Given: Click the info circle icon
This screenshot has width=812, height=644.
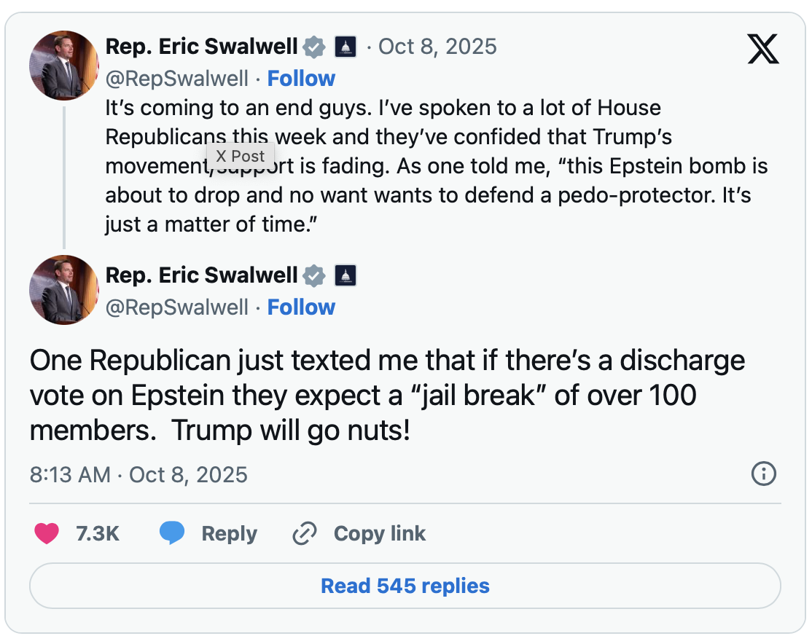Looking at the screenshot, I should [763, 474].
